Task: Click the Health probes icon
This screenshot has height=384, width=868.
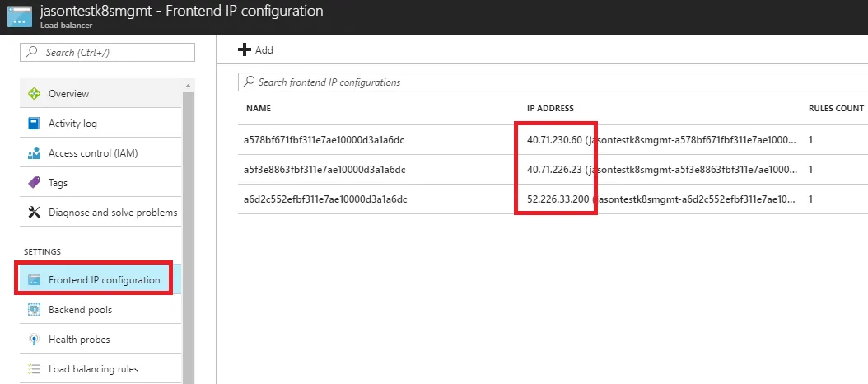Action: click(34, 340)
